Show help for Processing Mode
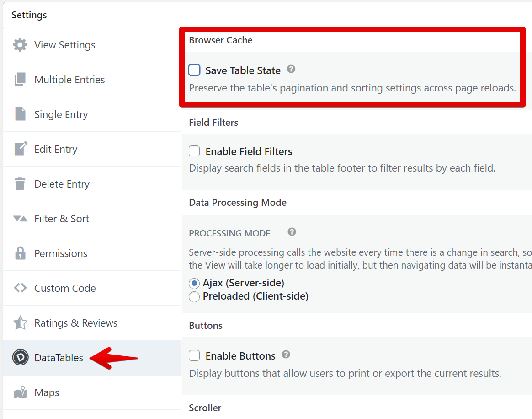Viewport: 532px width, 419px height. tap(292, 232)
